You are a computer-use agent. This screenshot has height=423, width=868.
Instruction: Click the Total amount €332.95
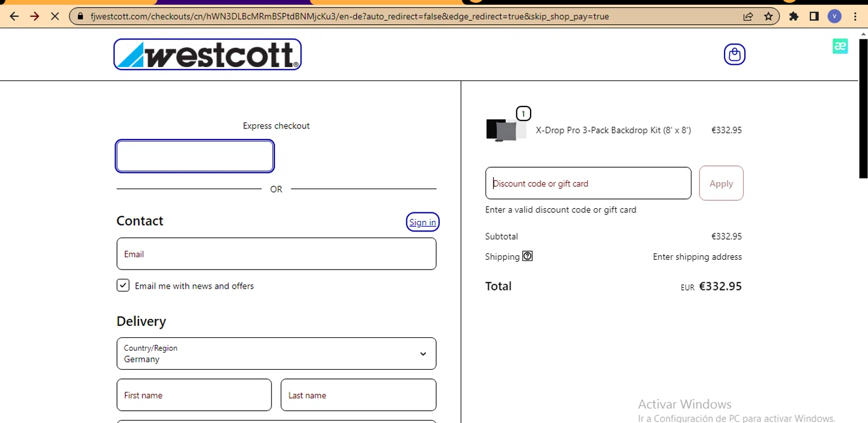coord(720,286)
